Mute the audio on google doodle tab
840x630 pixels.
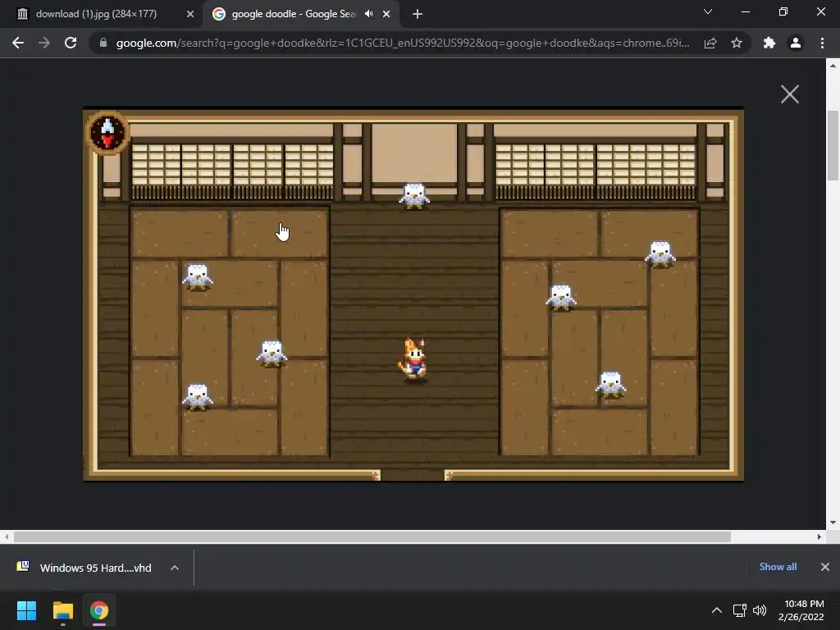point(368,14)
